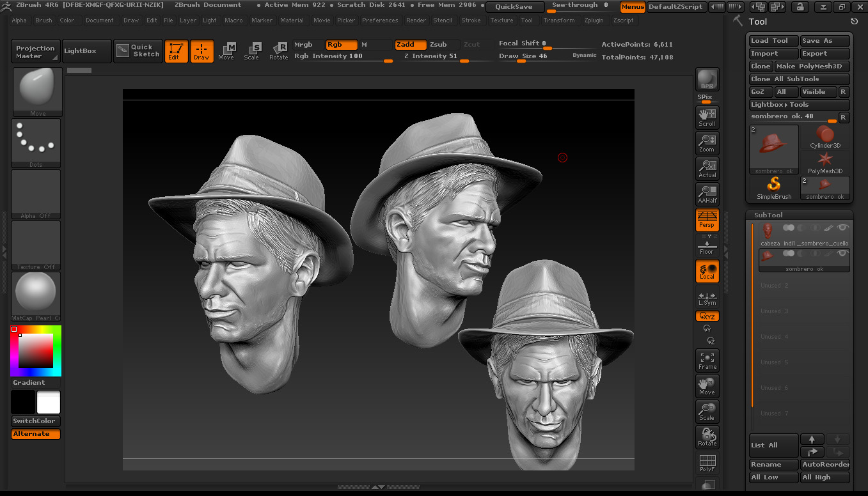
Task: Adjust Focal Shift slider
Action: click(548, 44)
